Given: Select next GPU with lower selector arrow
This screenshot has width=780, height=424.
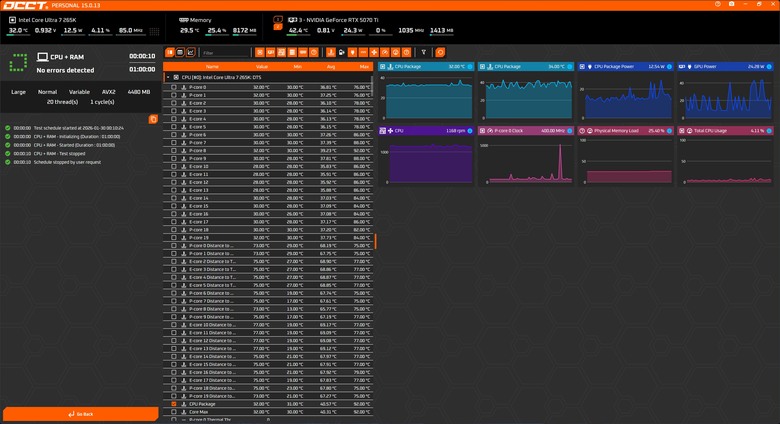Looking at the screenshot, I should [x=278, y=27].
